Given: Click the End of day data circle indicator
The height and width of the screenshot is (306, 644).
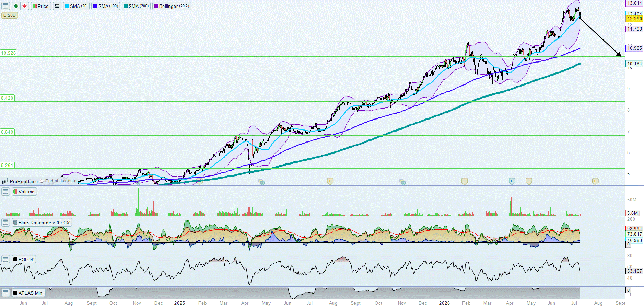Looking at the screenshot, I should point(42,181).
